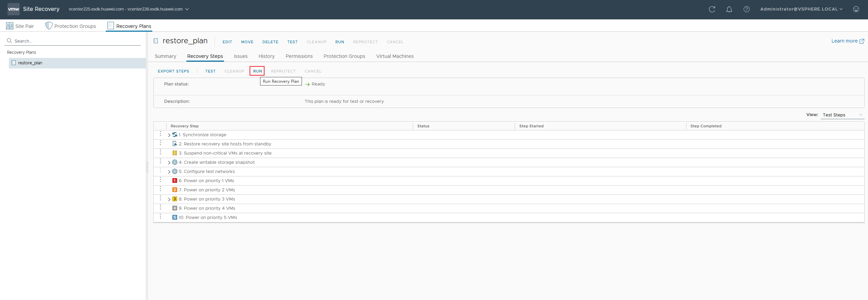Screen dimensions: 868x300
Task: Open row menu for Restore recovery site hosts
Action: pyautogui.click(x=160, y=143)
